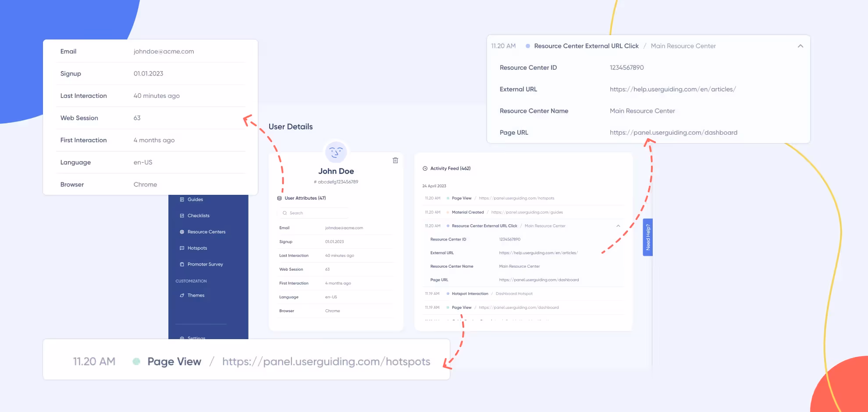Click the user attributes Search field
868x412 pixels.
tap(313, 213)
